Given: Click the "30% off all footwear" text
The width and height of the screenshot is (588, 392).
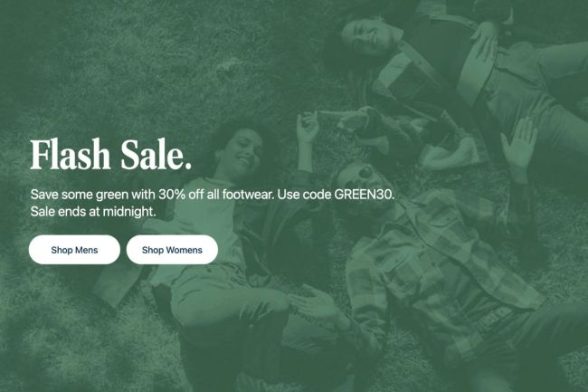Looking at the screenshot, I should coord(217,195).
